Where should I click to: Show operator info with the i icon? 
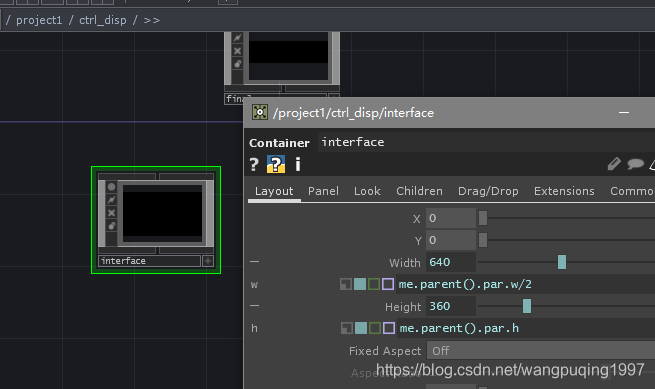(298, 165)
